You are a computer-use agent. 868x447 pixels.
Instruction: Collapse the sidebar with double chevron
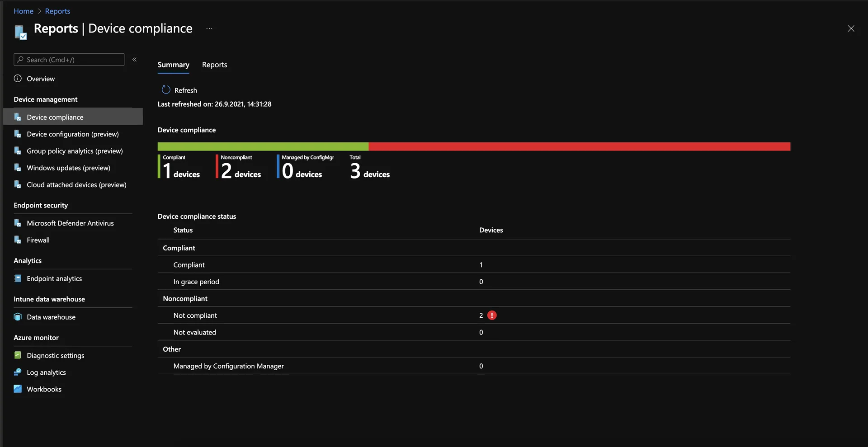point(134,60)
